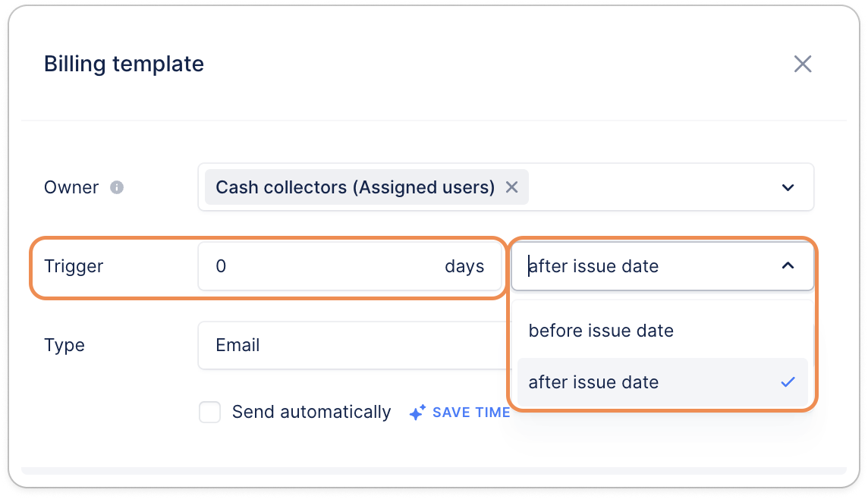Select the Cash collectors (Assigned users) chip

(354, 187)
